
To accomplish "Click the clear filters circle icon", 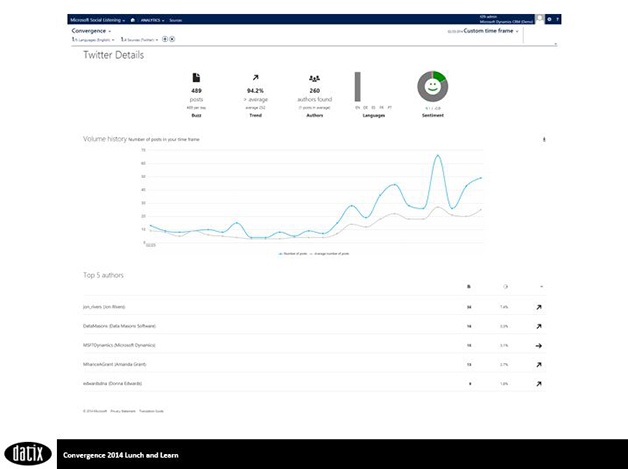I will 172,39.
